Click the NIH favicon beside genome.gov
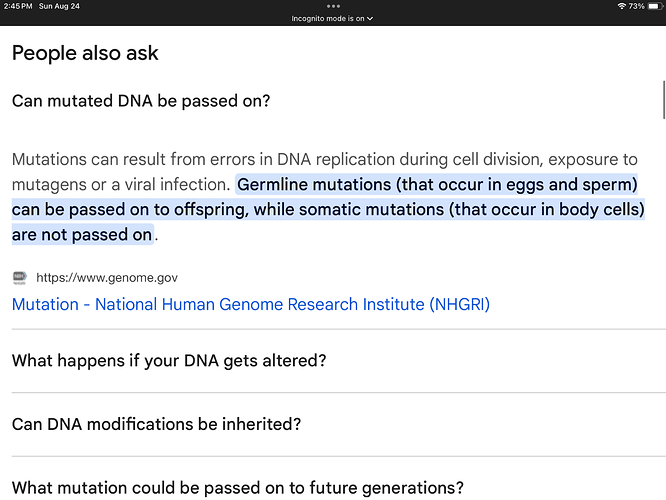This screenshot has height=500, width=666. [20, 277]
